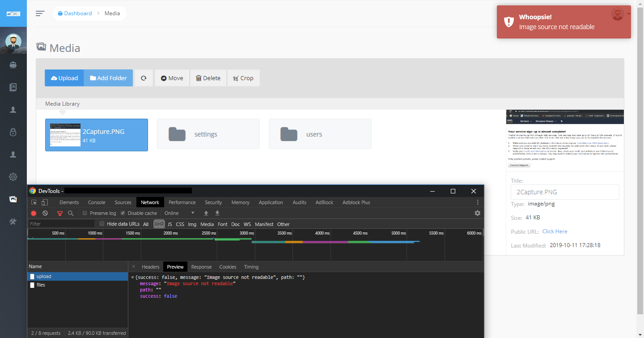Click the Title input field

[565, 192]
